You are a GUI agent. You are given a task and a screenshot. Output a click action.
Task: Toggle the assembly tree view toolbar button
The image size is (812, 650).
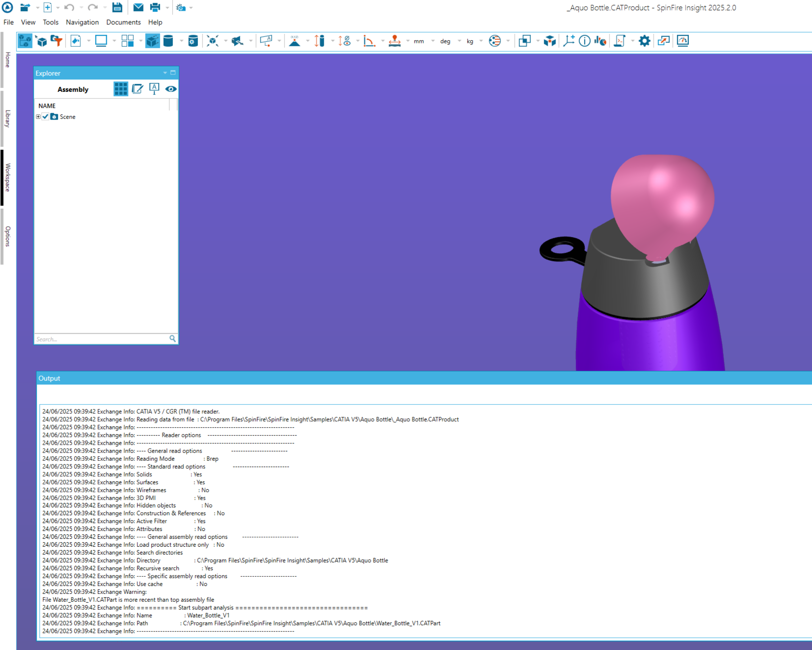(25, 41)
